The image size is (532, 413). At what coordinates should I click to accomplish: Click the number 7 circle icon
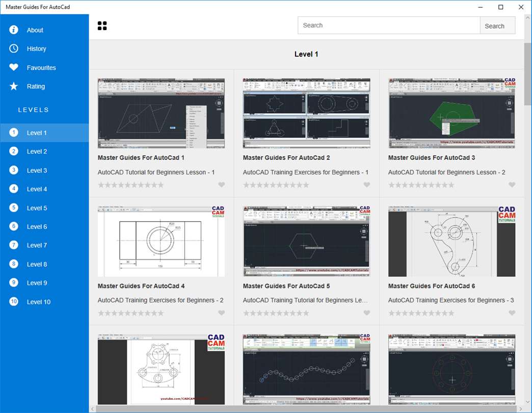coord(14,245)
